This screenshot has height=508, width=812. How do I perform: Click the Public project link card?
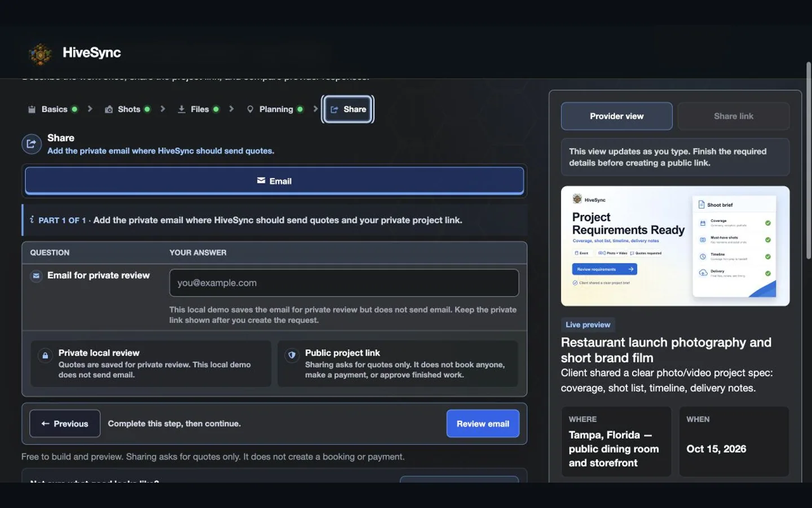coord(398,364)
